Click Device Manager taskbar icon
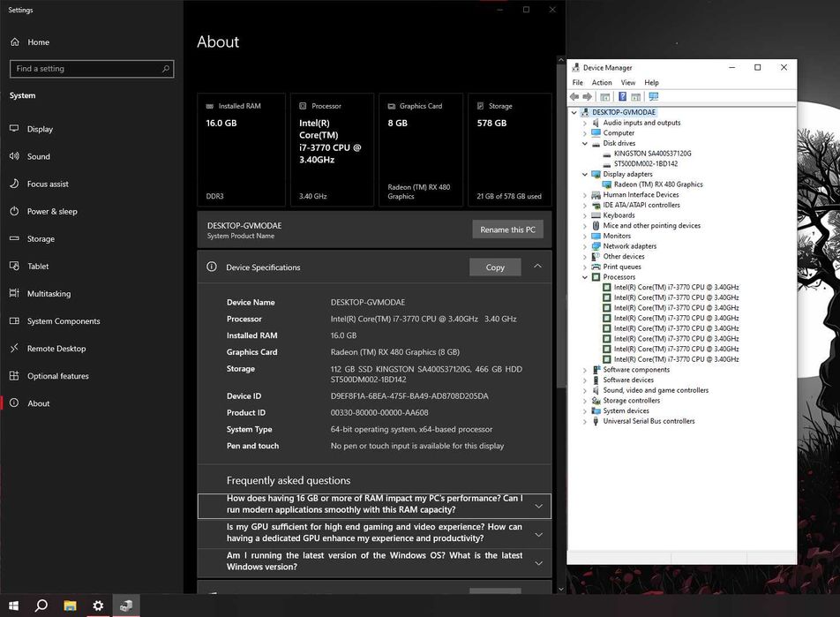This screenshot has height=617, width=840. [126, 606]
